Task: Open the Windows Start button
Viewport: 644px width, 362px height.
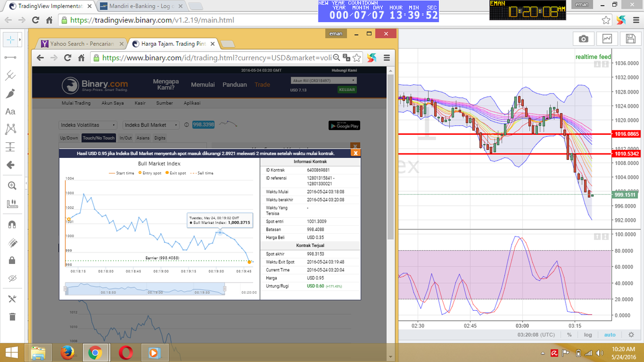Action: click(x=11, y=352)
